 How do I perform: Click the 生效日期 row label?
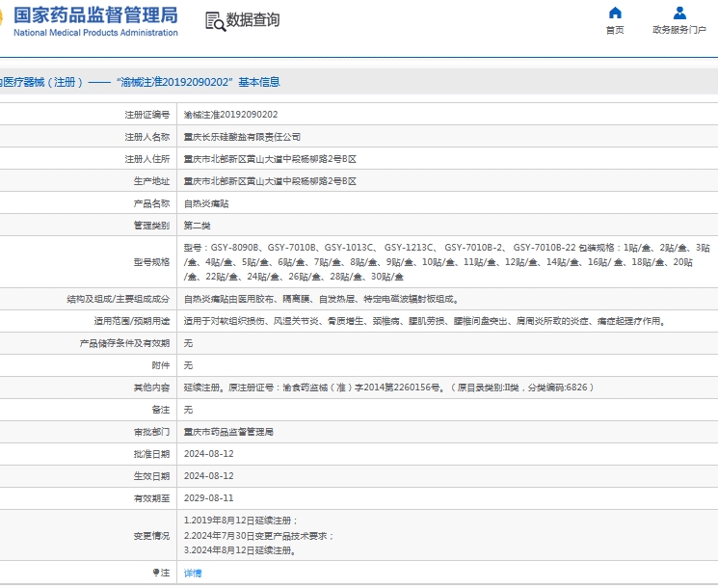151,476
